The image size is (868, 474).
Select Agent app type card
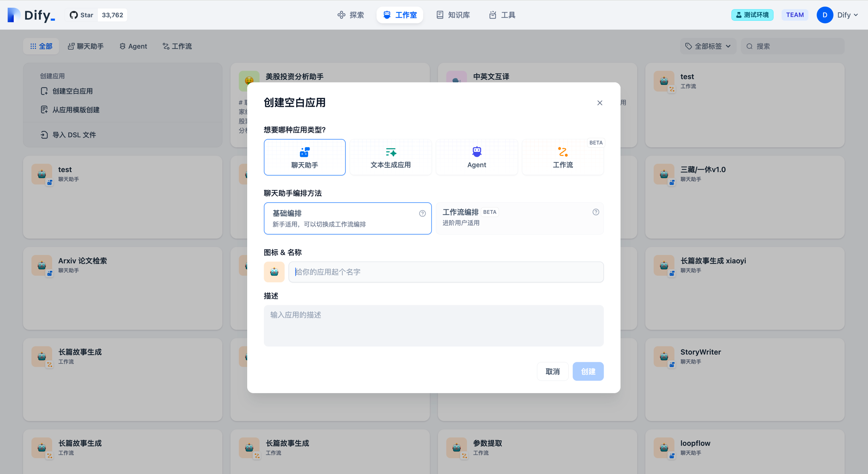coord(477,157)
